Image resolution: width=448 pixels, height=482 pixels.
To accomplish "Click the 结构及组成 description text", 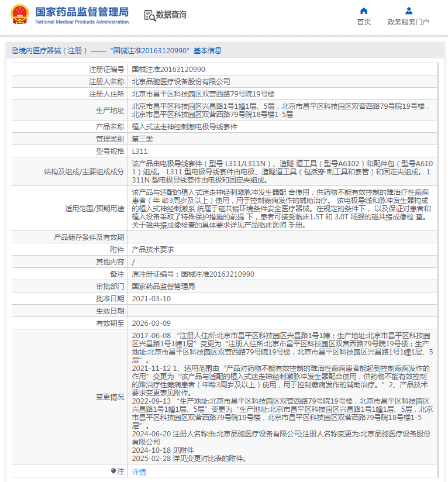I will click(x=282, y=171).
